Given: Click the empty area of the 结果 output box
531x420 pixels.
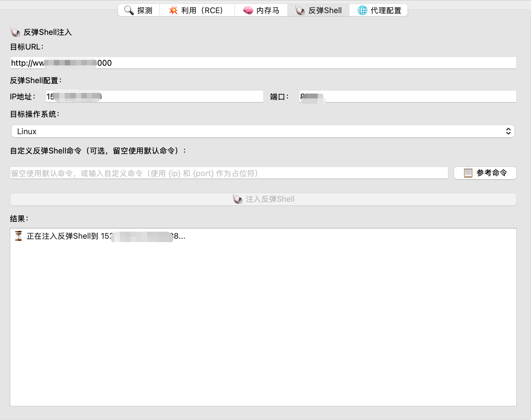Looking at the screenshot, I should (x=263, y=321).
